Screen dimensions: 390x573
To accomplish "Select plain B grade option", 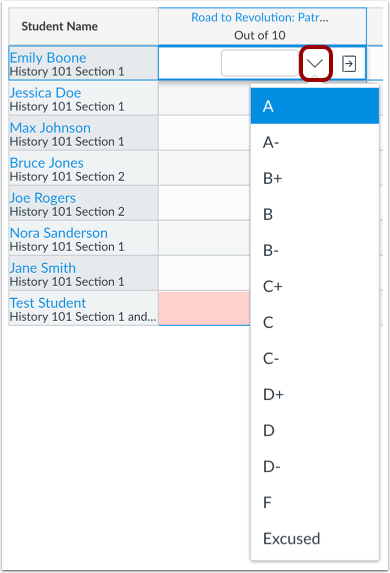I will [x=315, y=214].
